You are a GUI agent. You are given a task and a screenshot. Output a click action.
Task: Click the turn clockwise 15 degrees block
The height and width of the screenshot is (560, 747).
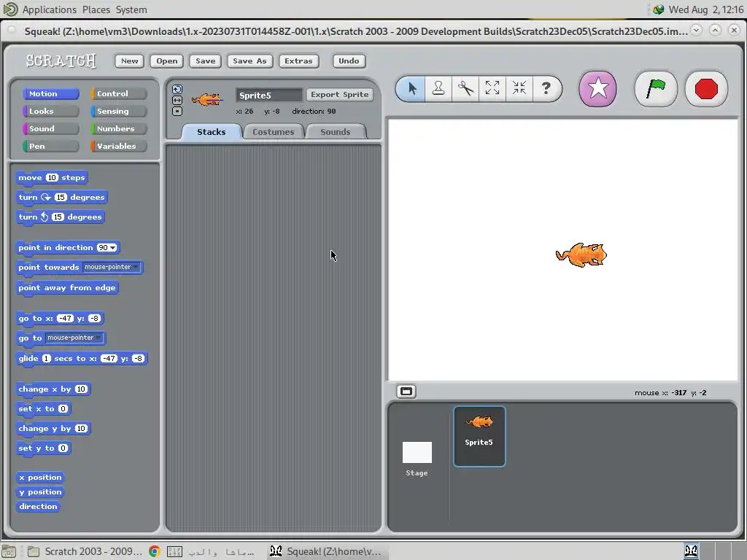tap(61, 197)
